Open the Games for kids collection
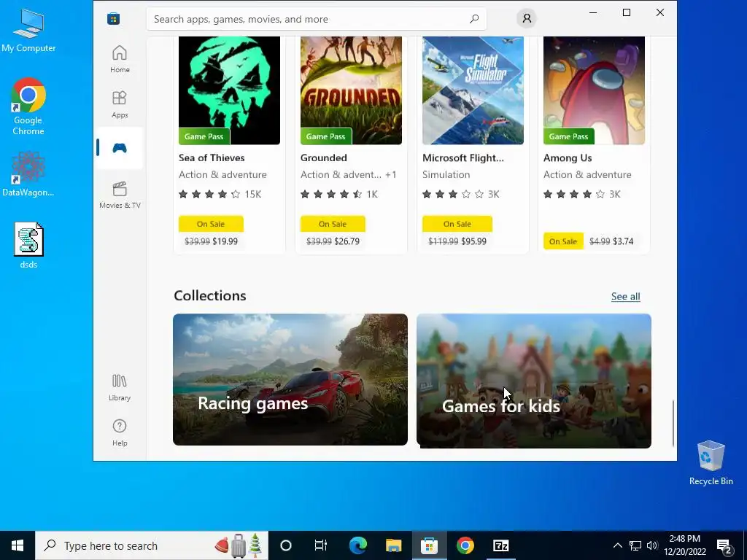The height and width of the screenshot is (560, 747). pos(533,381)
